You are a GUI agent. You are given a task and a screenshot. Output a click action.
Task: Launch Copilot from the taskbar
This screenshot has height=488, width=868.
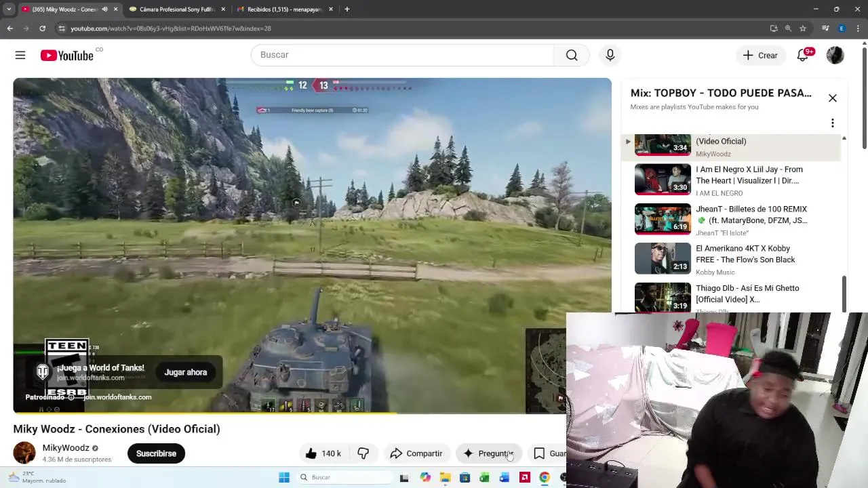425,477
